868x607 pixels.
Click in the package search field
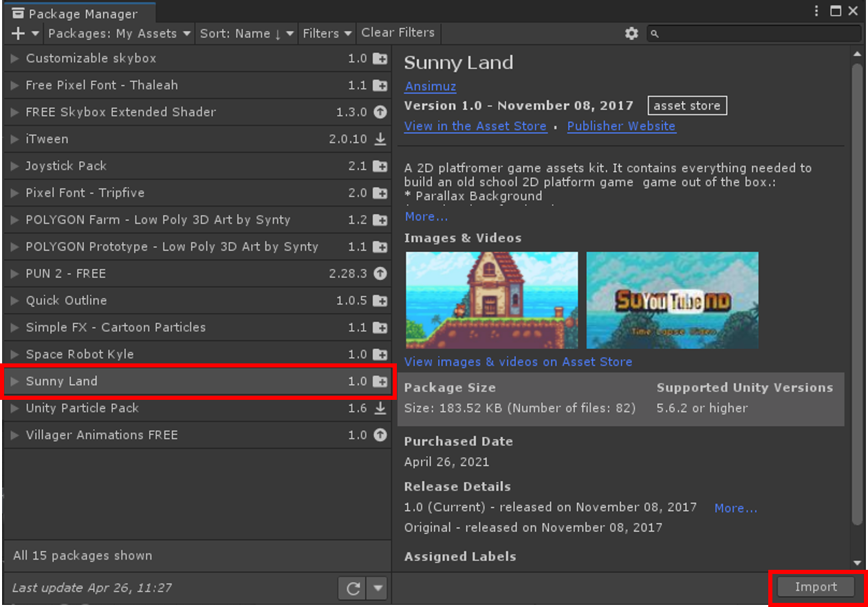[x=754, y=33]
